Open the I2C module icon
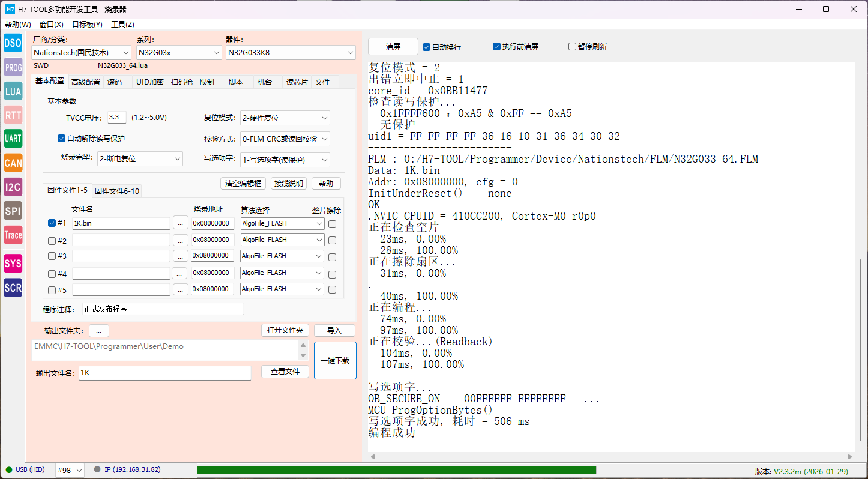Viewport: 868px width, 479px height. pos(13,187)
